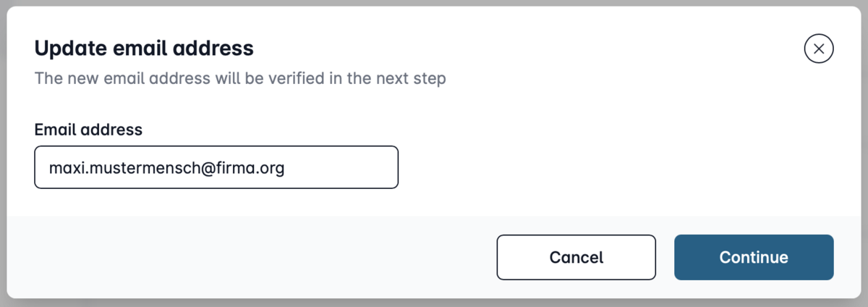This screenshot has width=868, height=307.
Task: Select the white Cancel button
Action: coord(576,257)
